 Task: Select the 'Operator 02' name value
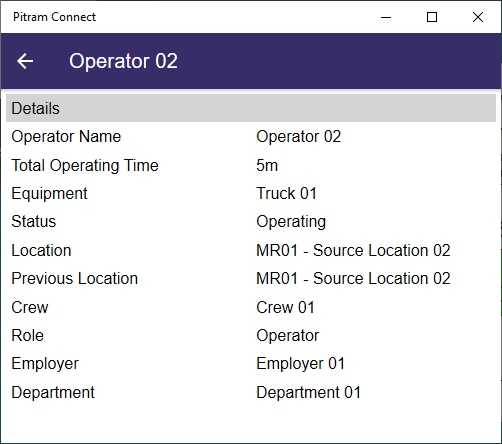point(299,137)
